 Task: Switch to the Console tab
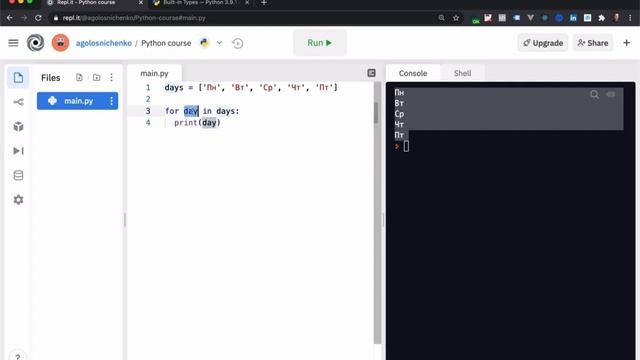pyautogui.click(x=413, y=73)
